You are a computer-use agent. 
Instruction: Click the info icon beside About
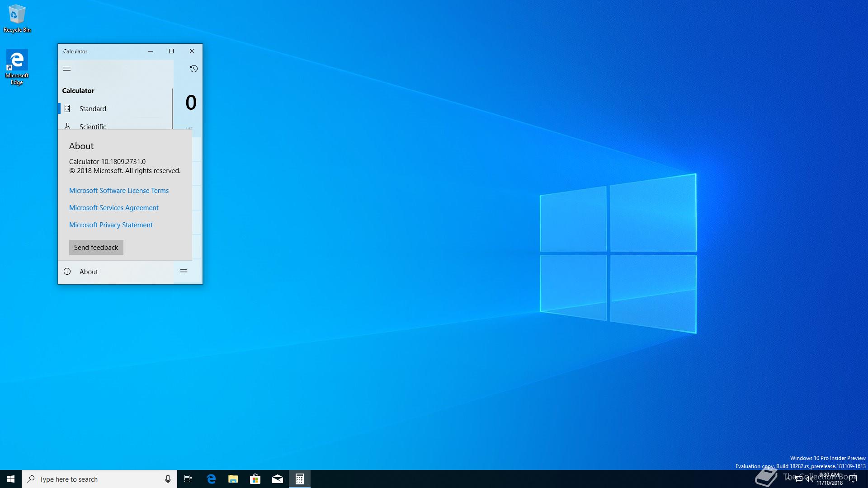(67, 272)
